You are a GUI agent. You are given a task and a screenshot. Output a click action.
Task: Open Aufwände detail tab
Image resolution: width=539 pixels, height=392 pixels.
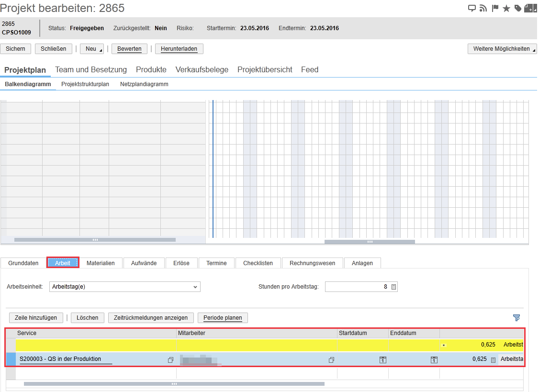coord(144,263)
